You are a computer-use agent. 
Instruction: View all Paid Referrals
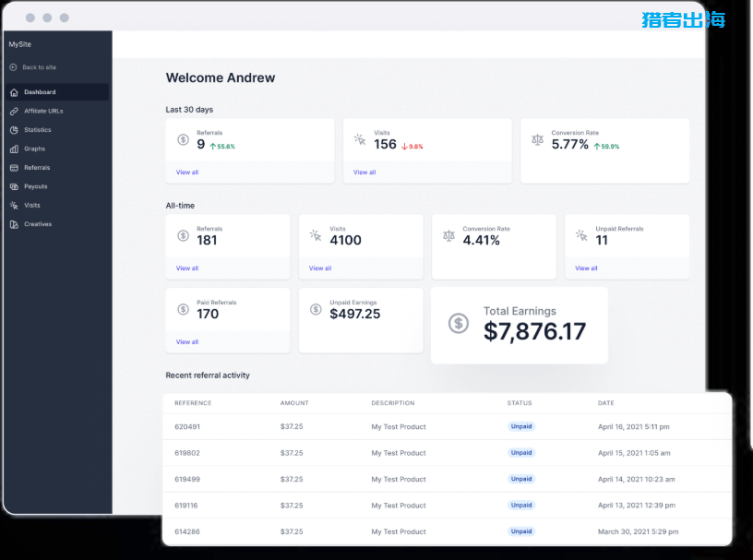[187, 342]
